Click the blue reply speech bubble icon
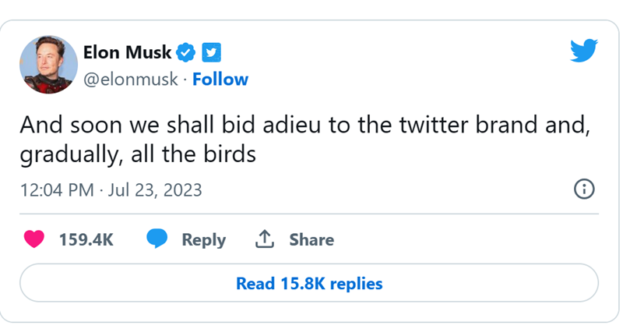 tap(158, 240)
